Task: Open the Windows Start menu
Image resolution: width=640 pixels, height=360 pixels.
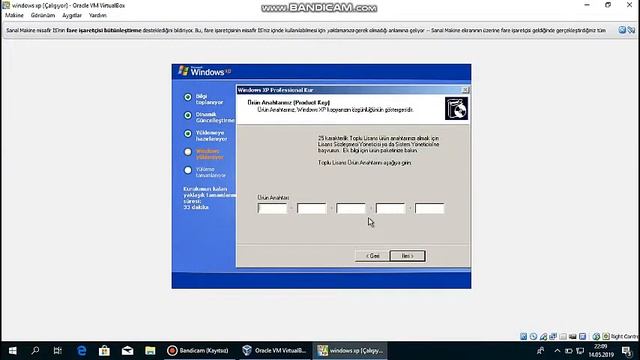Action: click(12, 351)
